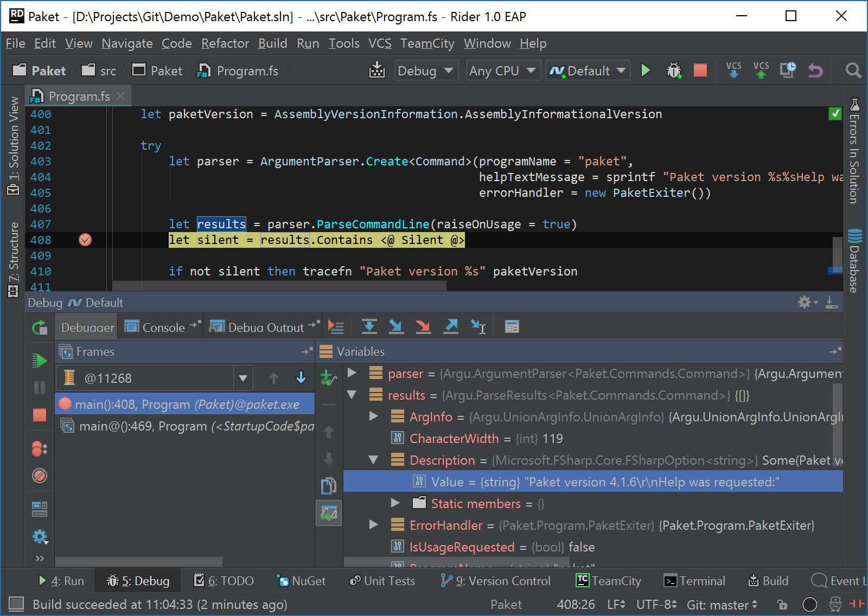Toggle breakpoint on line 408
Viewport: 868px width, 616px height.
pyautogui.click(x=85, y=240)
